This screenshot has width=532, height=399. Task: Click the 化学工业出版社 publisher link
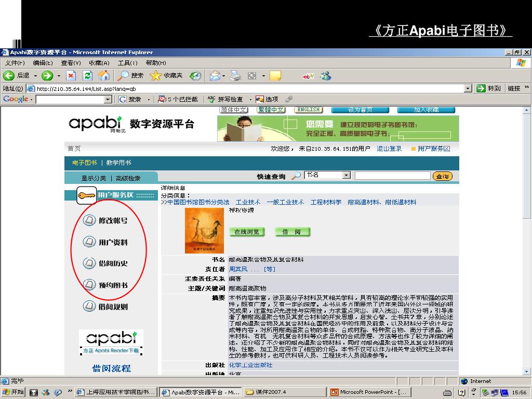[250, 365]
